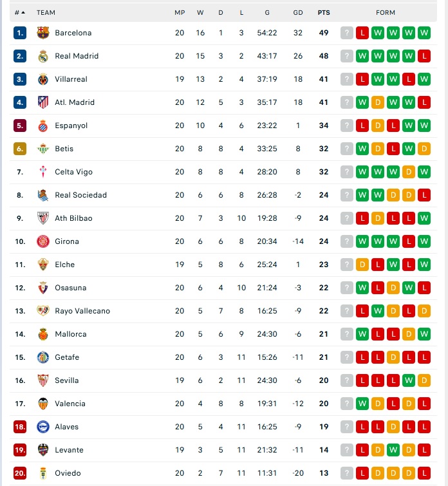
Task: Click Barcelona's upcoming match question mark badge
Action: [x=347, y=33]
